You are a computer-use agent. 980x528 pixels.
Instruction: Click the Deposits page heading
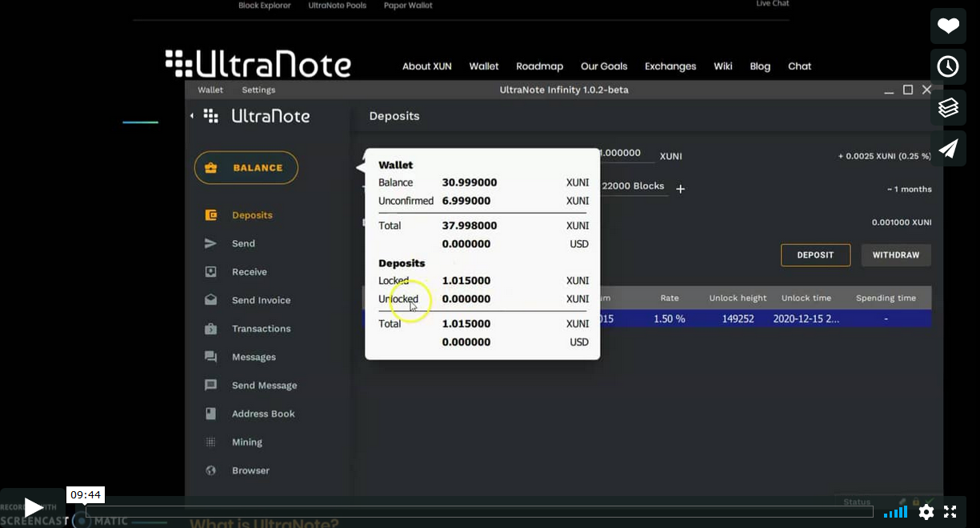coord(394,116)
